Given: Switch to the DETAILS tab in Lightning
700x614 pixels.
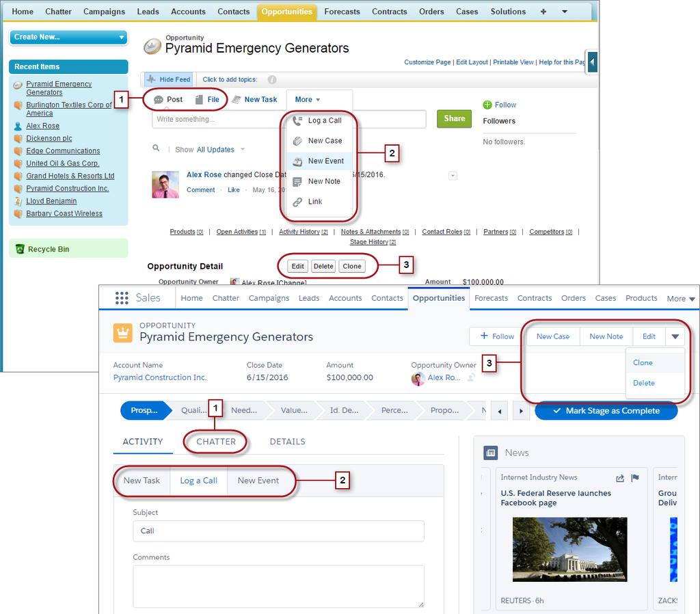Looking at the screenshot, I should pos(287,442).
